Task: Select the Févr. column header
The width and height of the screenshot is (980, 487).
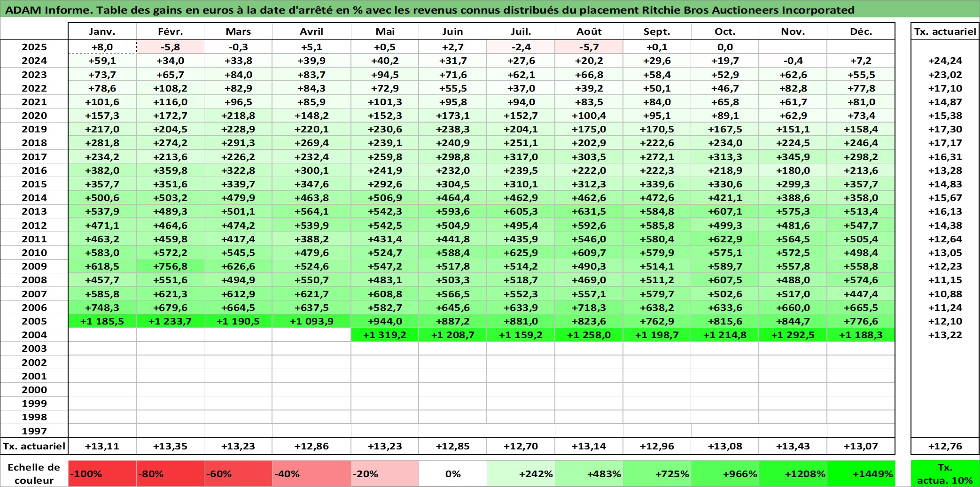Action: [x=170, y=31]
